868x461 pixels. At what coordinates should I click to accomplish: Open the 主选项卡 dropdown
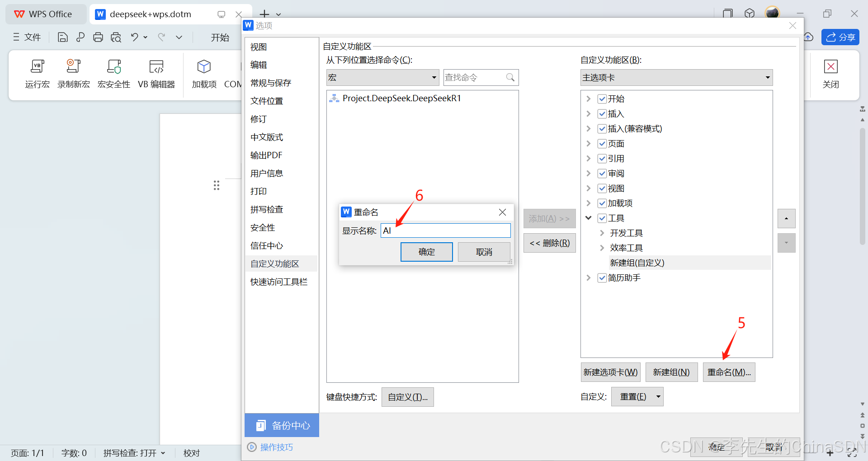click(x=676, y=77)
